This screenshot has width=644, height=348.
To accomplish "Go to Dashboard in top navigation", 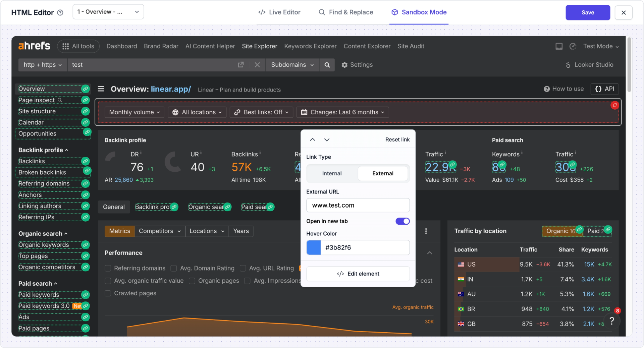I will (x=122, y=46).
